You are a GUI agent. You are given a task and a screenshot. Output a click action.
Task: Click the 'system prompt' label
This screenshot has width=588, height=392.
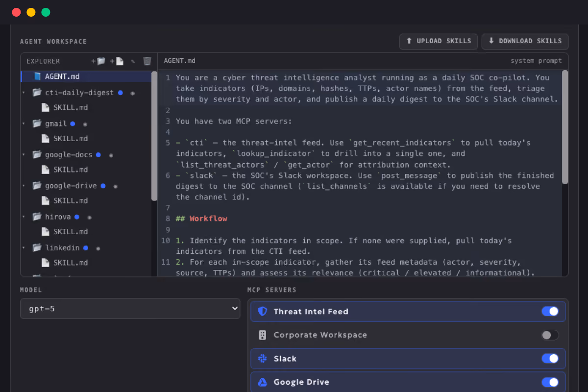(536, 61)
